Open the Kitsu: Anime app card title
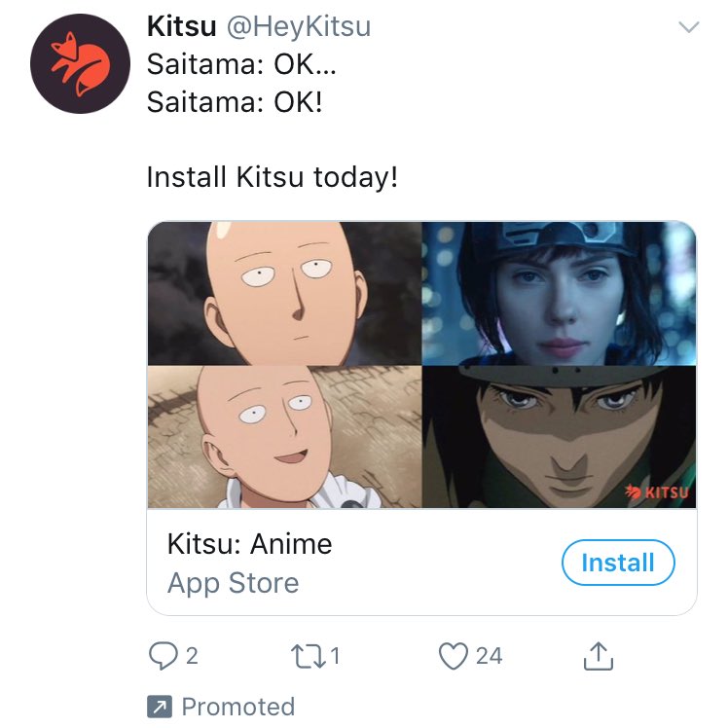Viewport: 728px width, 728px height. (x=250, y=544)
